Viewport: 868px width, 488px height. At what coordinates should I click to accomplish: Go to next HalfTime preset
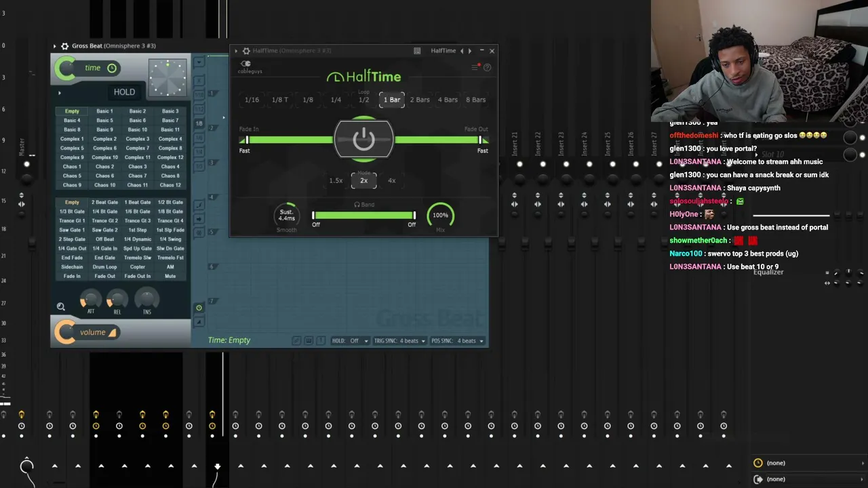pyautogui.click(x=469, y=51)
